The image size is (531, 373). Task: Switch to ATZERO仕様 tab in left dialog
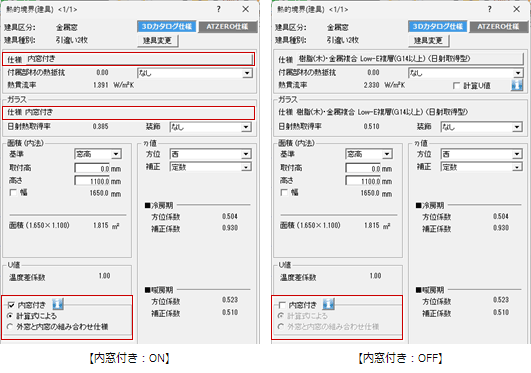(x=228, y=26)
